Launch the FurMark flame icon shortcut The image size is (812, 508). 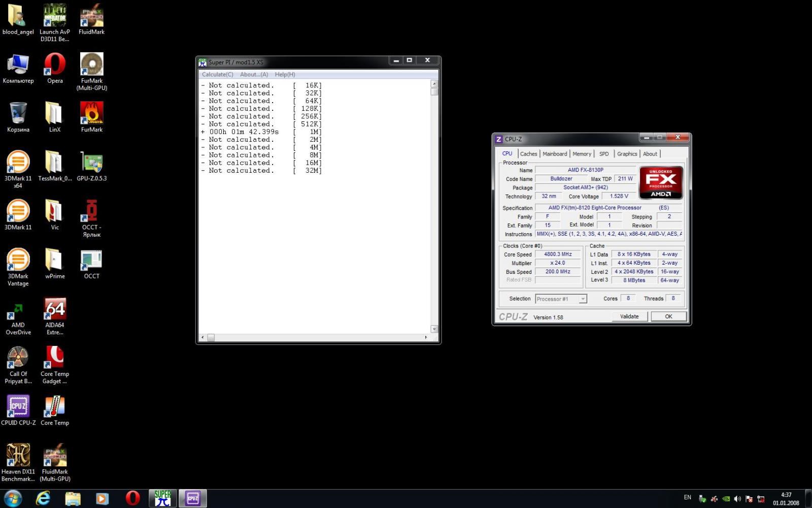coord(92,117)
